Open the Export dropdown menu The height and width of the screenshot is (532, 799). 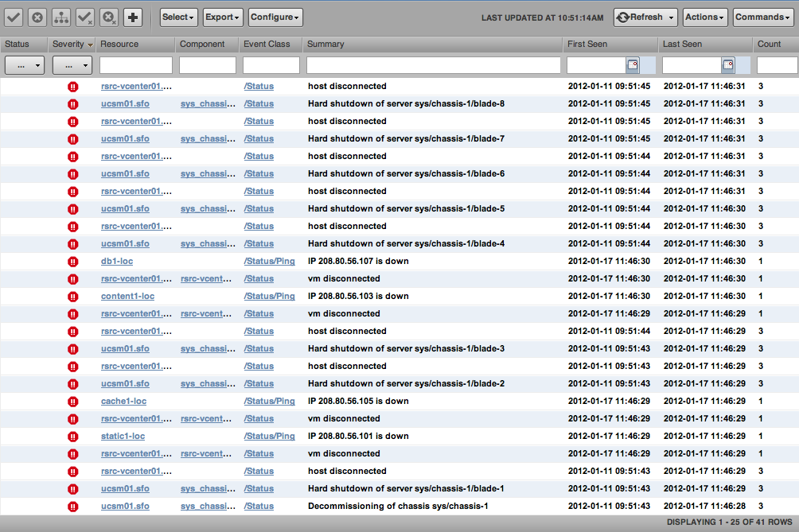coord(223,17)
